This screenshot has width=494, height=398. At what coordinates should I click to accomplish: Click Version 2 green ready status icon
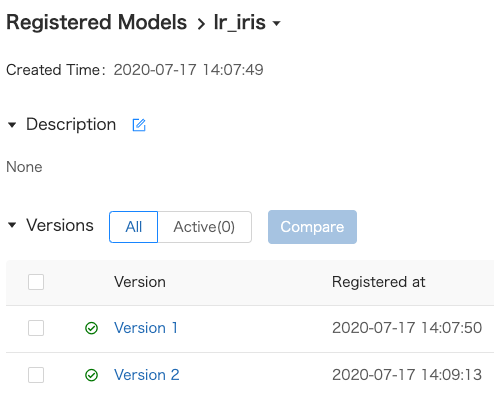(91, 375)
